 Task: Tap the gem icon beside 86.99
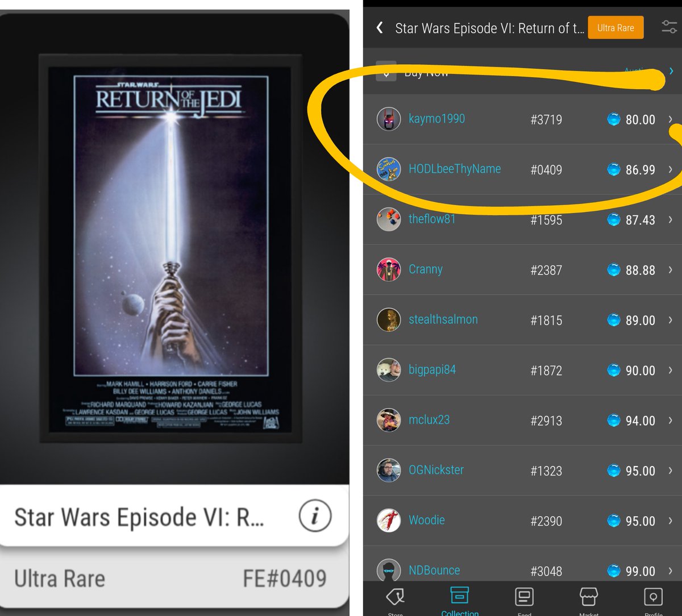(x=614, y=169)
